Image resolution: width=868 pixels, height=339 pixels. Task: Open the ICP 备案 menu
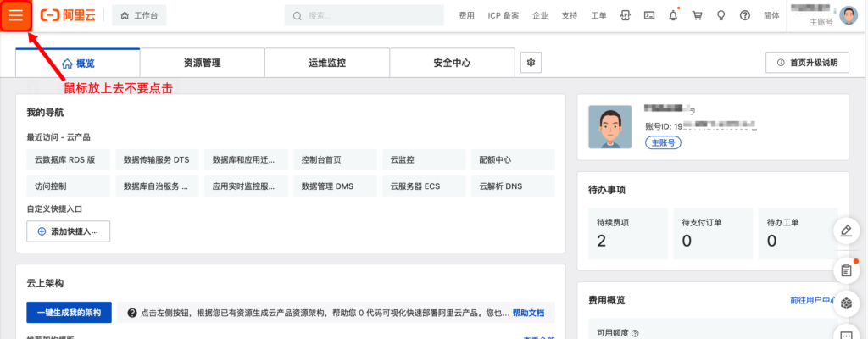(x=504, y=15)
